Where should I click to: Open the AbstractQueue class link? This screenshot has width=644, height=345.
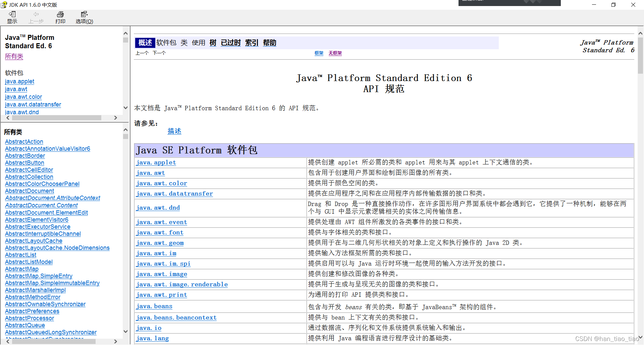(25, 325)
